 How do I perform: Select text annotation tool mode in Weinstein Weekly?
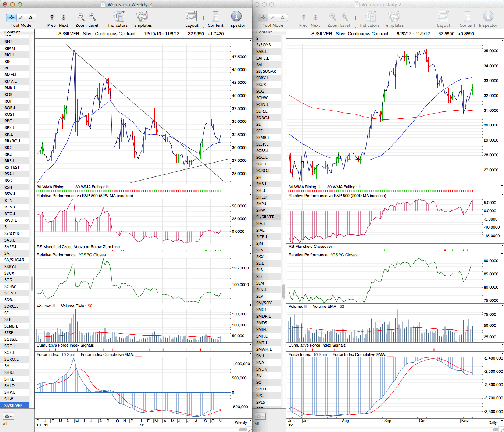coord(31,17)
